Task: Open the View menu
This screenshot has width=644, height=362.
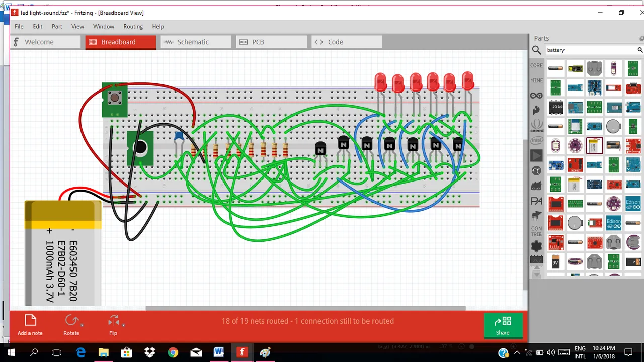Action: pyautogui.click(x=77, y=26)
